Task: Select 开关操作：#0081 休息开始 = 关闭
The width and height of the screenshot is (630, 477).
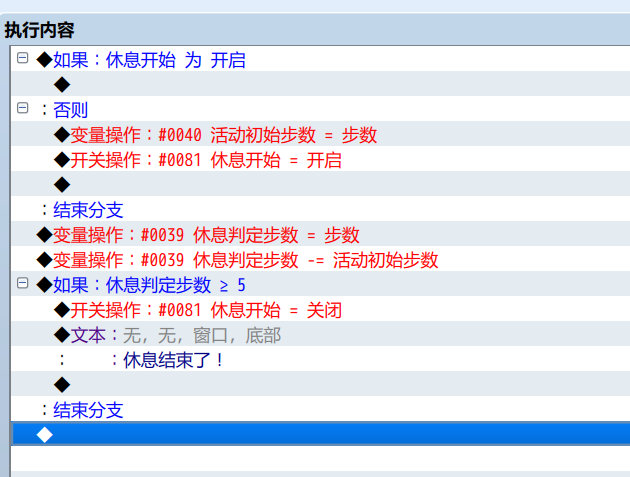Action: [320, 309]
